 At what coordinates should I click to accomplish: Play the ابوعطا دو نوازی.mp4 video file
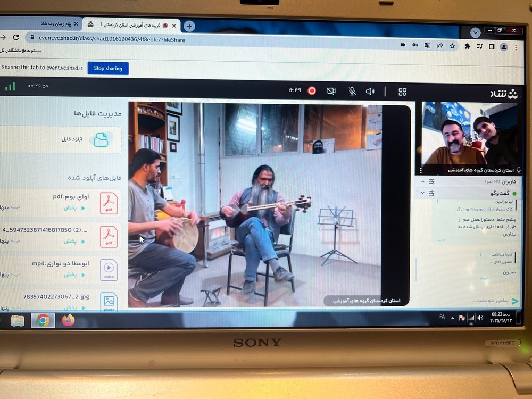pyautogui.click(x=73, y=275)
